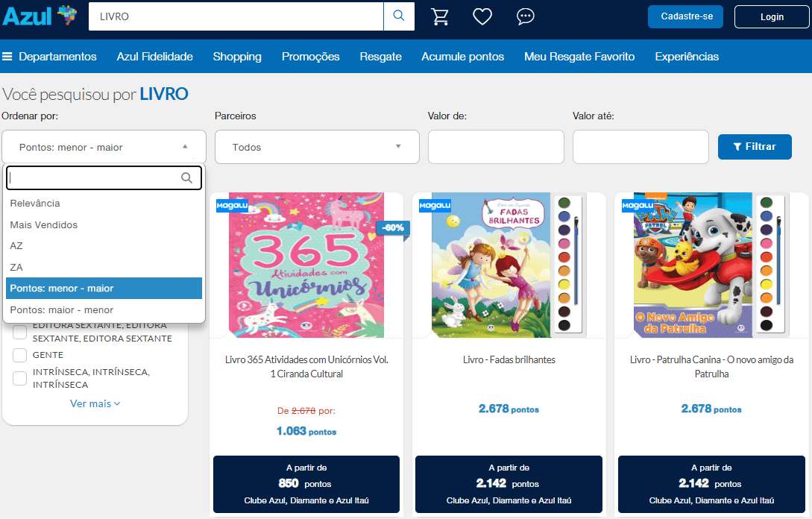Click the Valor até input field
The width and height of the screenshot is (812, 519).
(x=641, y=147)
